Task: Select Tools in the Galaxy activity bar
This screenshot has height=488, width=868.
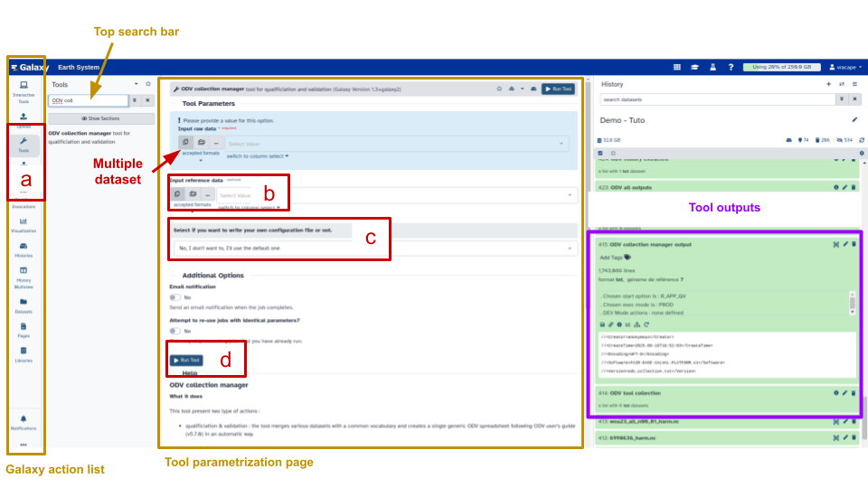Action: (24, 143)
